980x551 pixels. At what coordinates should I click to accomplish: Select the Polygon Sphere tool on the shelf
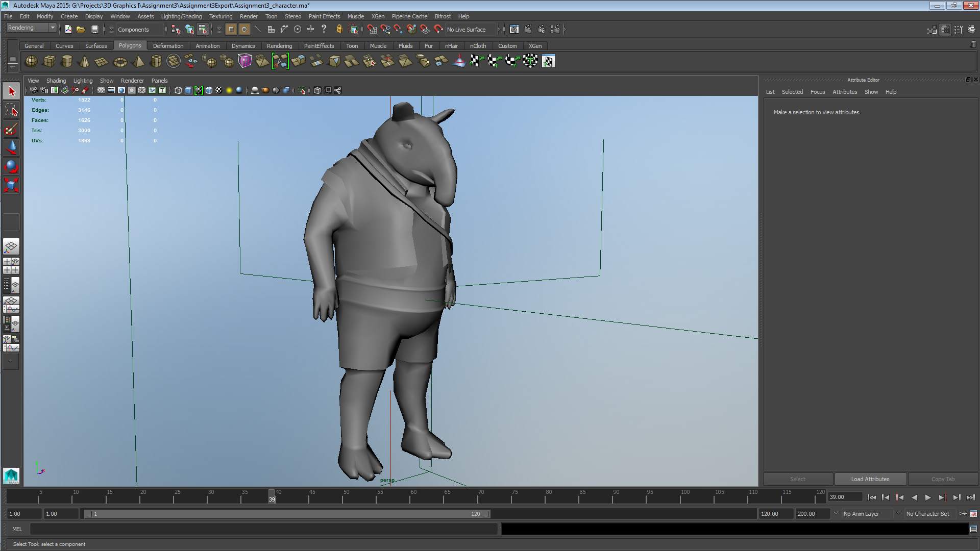pos(31,61)
